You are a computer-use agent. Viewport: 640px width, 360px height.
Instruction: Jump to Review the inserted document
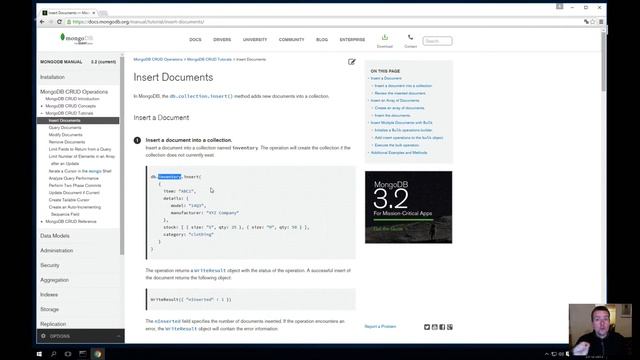(x=400, y=93)
